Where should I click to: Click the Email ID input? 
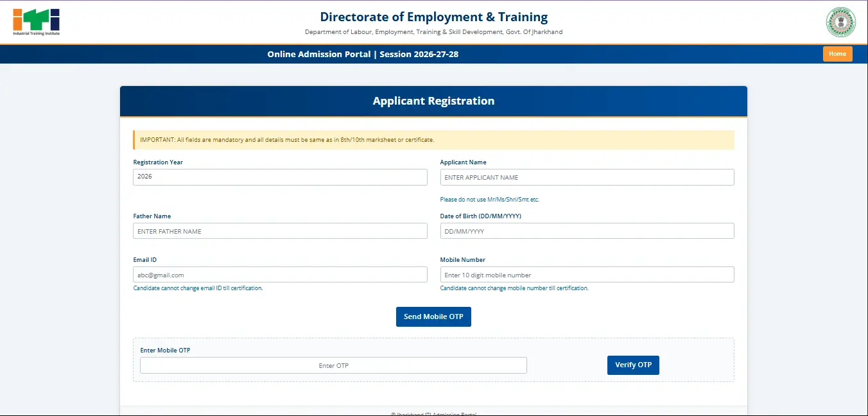pyautogui.click(x=280, y=275)
